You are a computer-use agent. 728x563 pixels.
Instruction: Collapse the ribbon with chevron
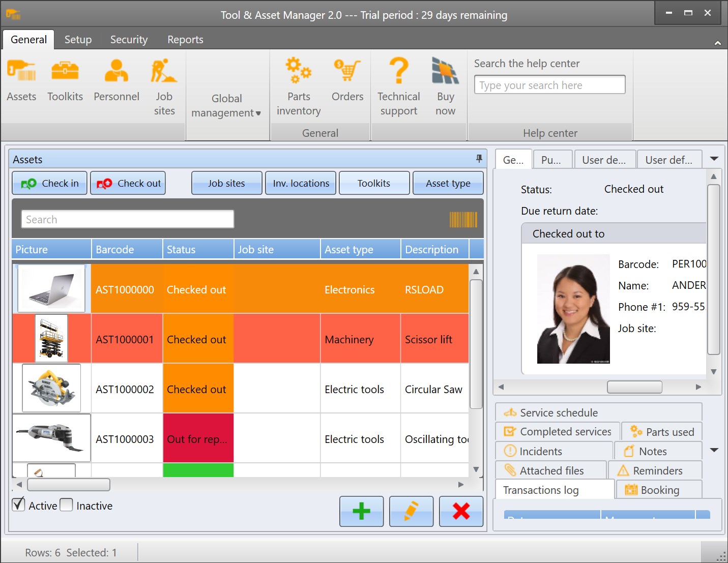[717, 43]
